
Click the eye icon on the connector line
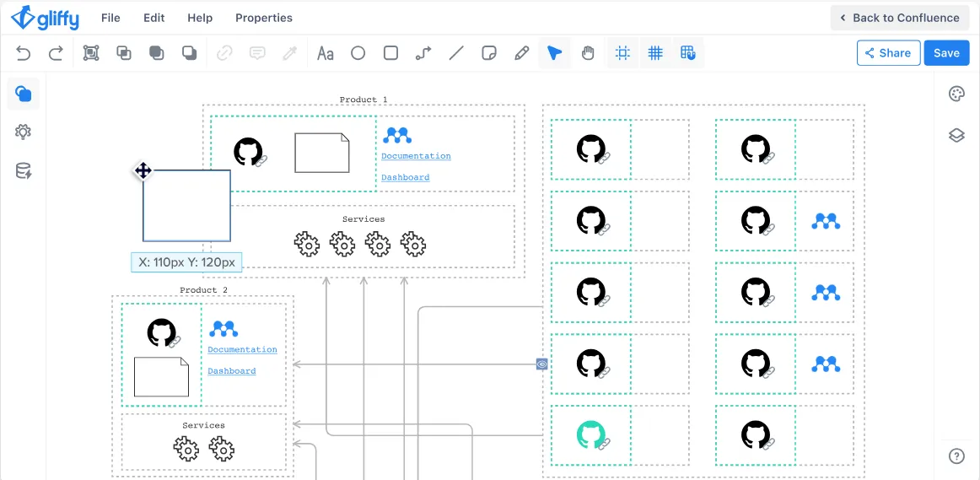[x=542, y=364]
